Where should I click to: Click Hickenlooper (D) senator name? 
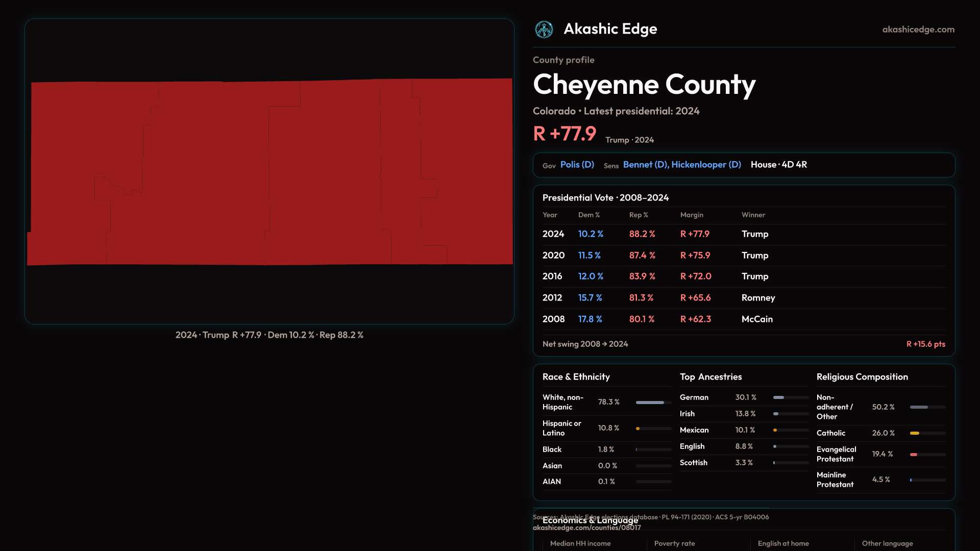[x=706, y=165]
